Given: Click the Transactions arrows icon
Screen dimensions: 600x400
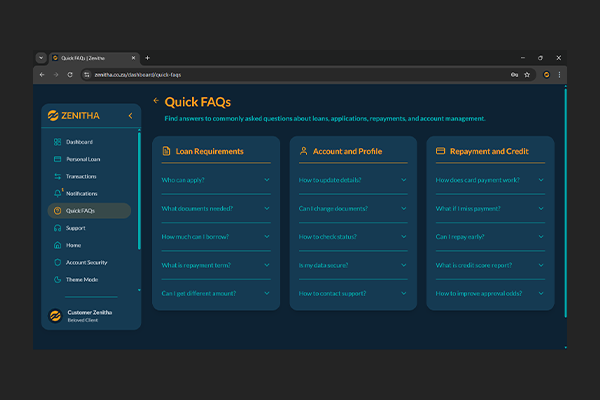Looking at the screenshot, I should tap(57, 176).
